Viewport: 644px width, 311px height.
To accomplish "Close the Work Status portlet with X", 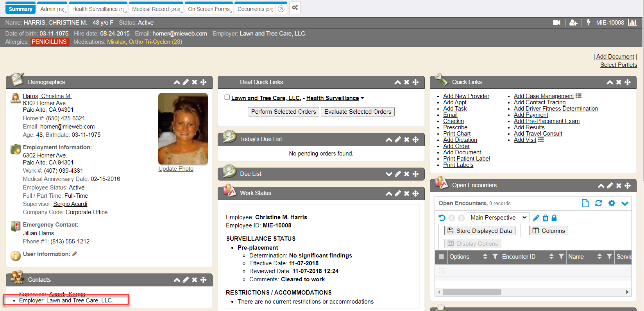I will [x=406, y=193].
